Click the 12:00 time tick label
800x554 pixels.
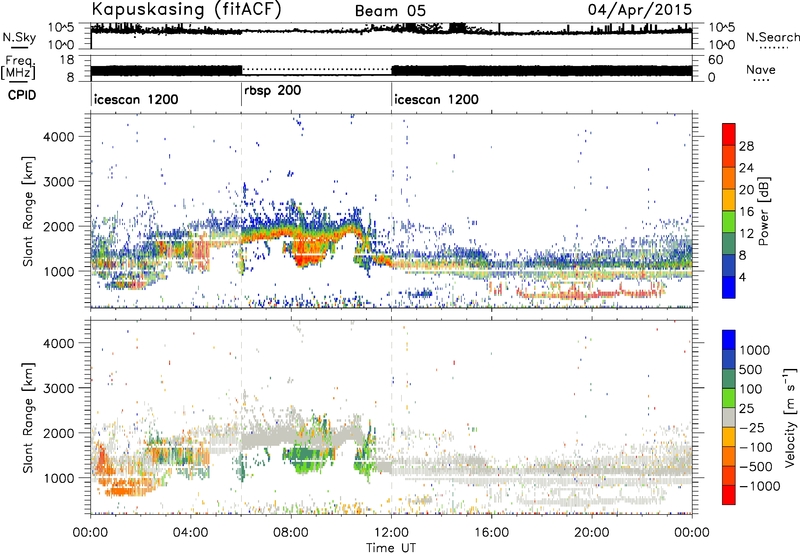(391, 533)
